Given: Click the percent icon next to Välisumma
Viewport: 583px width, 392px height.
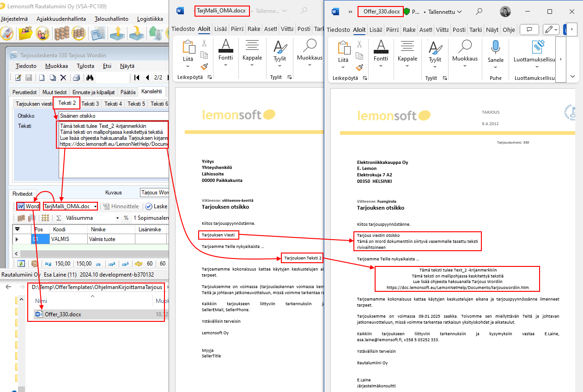Looking at the screenshot, I should tap(126, 218).
